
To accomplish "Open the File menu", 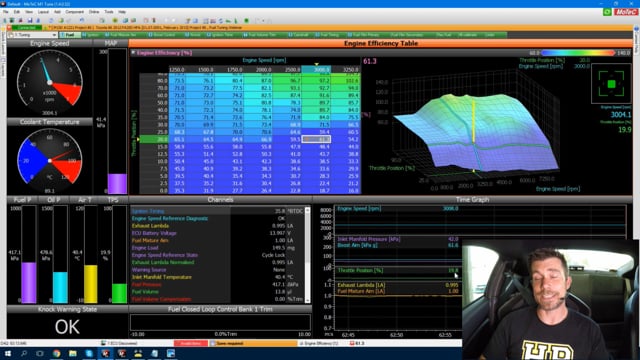I will [x=6, y=12].
